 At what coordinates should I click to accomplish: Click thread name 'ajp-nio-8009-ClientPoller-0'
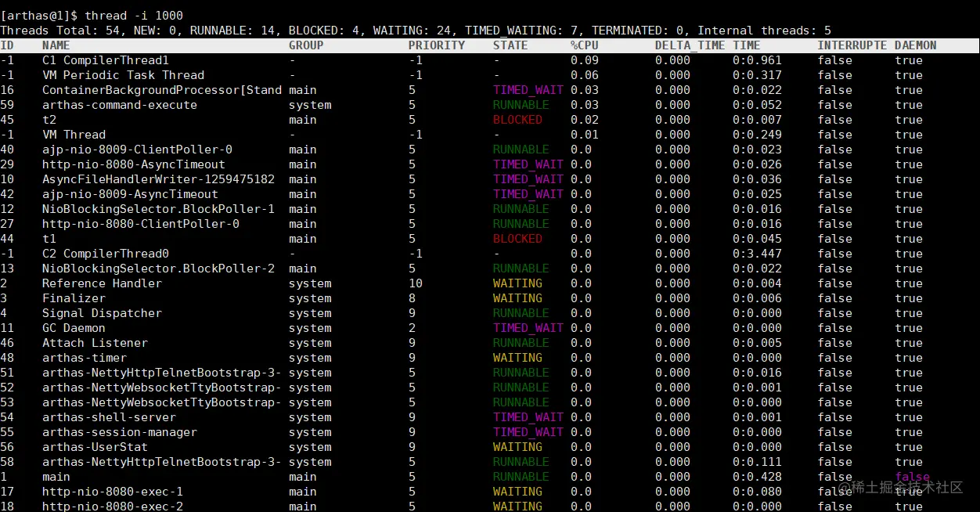coord(137,149)
